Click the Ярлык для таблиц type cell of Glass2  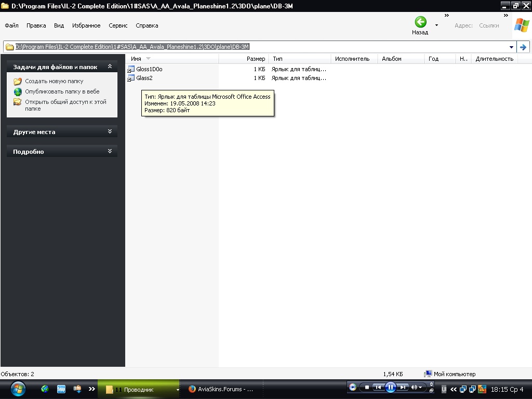(x=299, y=78)
